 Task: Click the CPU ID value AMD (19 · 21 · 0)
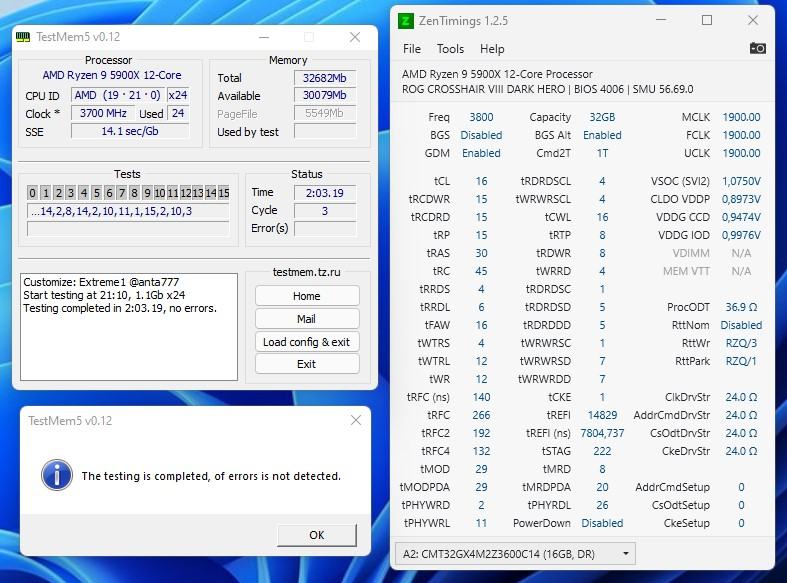(118, 95)
